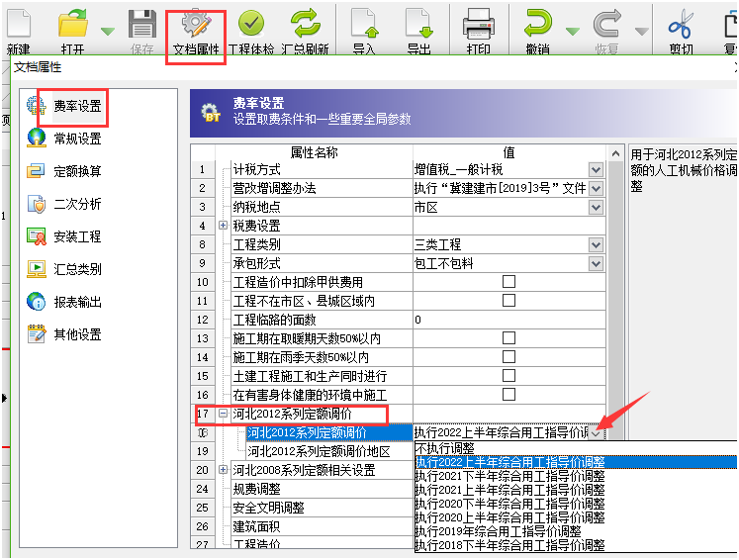Open 报表输出 settings section
The image size is (739, 560).
point(77,302)
